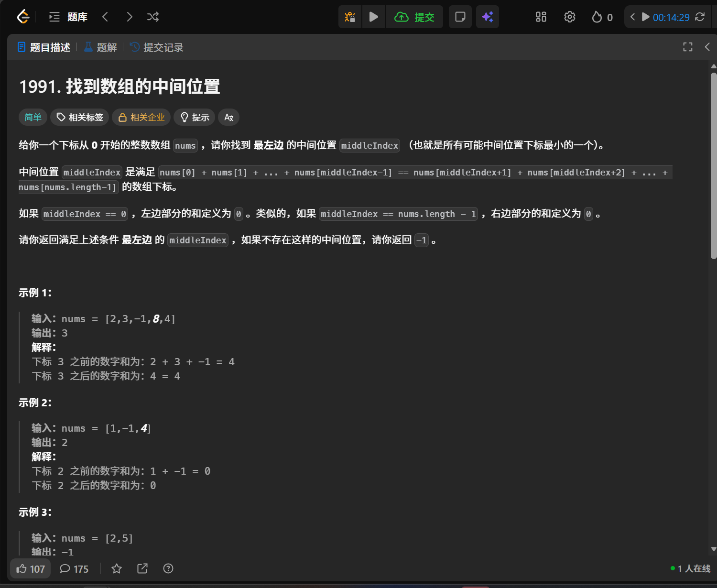Go to the previous problem arrow
This screenshot has width=717, height=588.
pyautogui.click(x=105, y=17)
